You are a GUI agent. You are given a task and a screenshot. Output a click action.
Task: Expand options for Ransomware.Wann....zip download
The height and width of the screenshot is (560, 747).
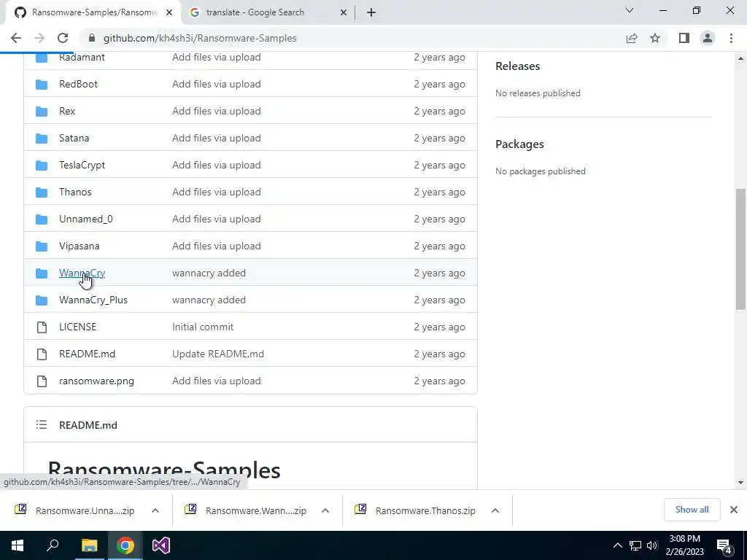pyautogui.click(x=325, y=510)
